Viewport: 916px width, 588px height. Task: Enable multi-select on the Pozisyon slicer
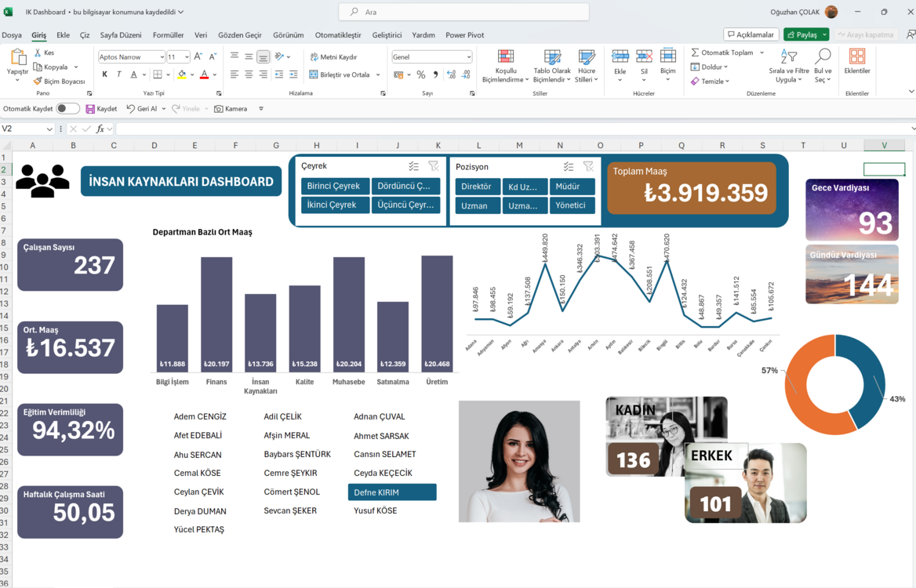click(x=569, y=167)
